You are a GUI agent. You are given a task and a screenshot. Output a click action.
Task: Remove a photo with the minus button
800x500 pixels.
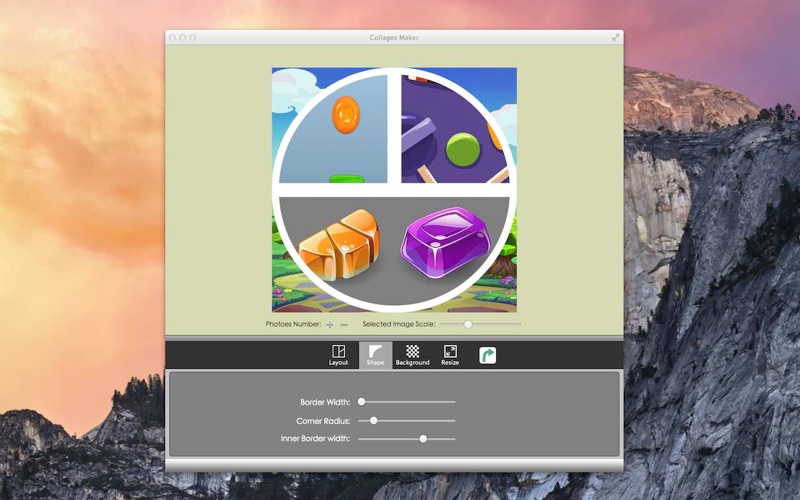click(344, 324)
